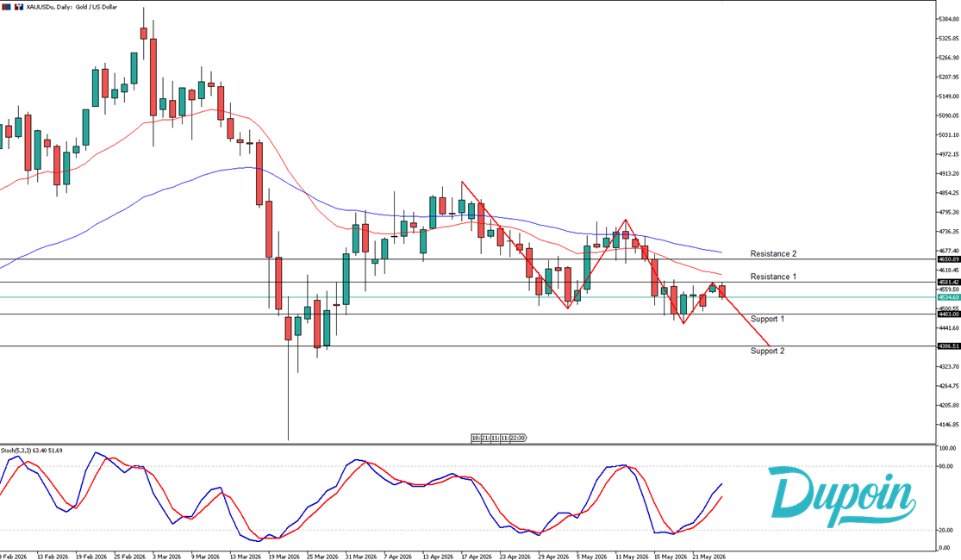Click the first event flag labeled 18
Image resolution: width=961 pixels, height=560 pixels.
(x=476, y=438)
